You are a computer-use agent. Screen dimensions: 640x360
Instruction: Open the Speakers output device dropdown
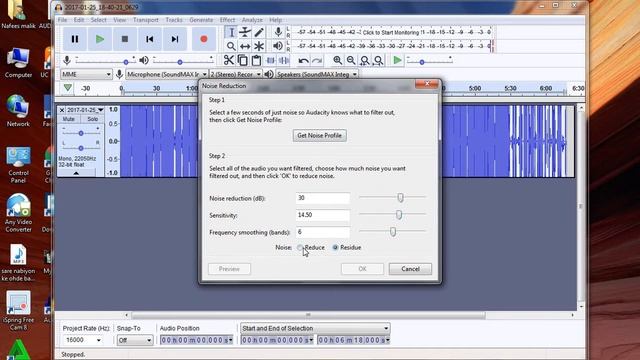click(317, 74)
